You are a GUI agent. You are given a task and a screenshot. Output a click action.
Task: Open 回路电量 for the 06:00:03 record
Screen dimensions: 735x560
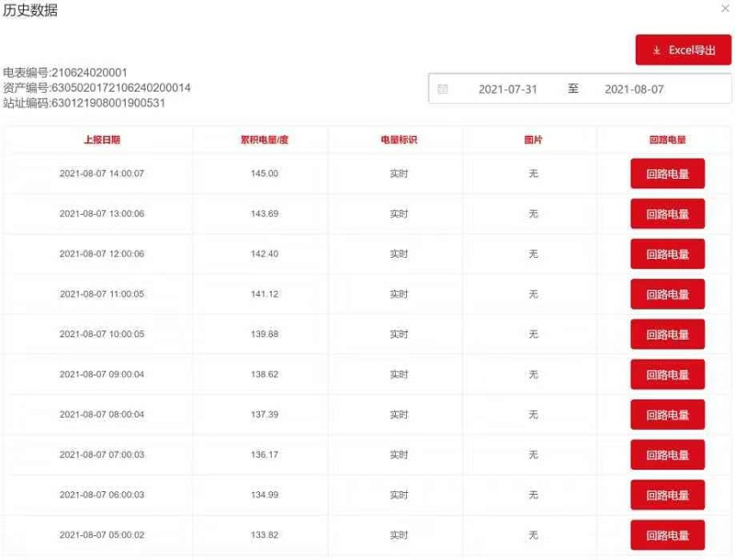[667, 495]
